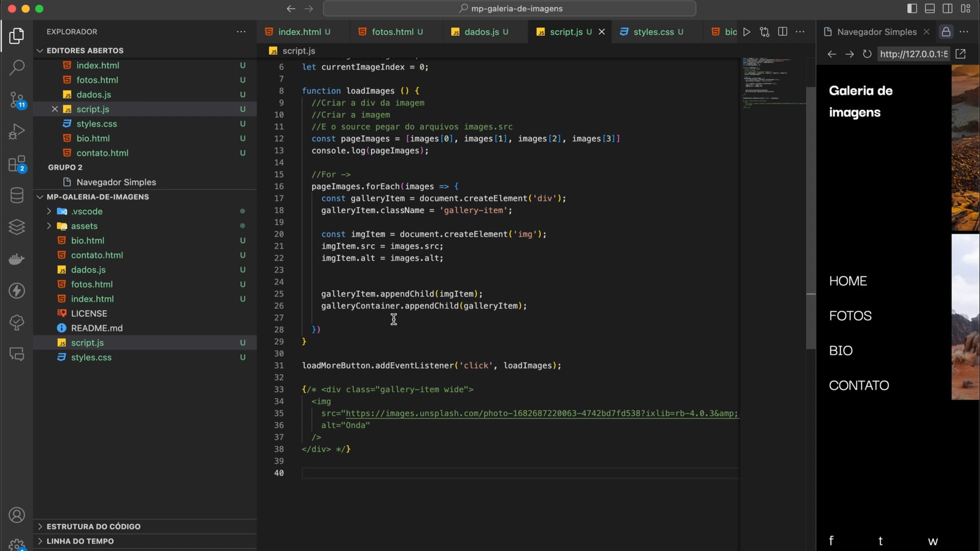The width and height of the screenshot is (980, 551).
Task: Open the Run and Debug view
Action: [x=17, y=132]
